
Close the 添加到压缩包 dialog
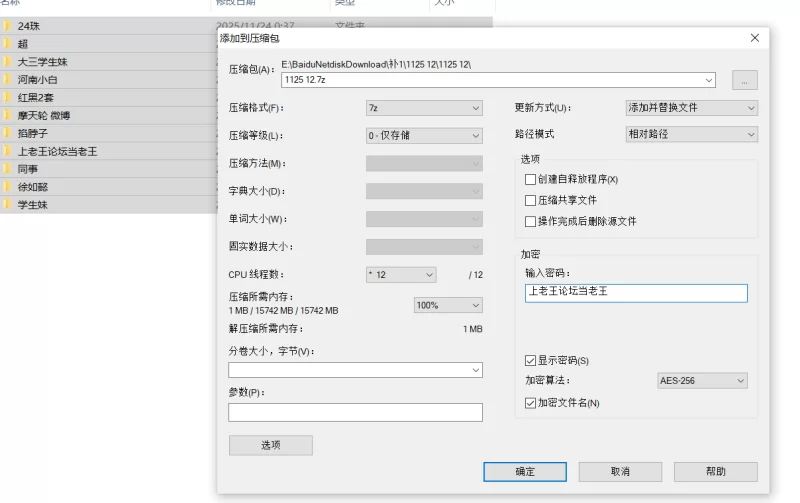click(754, 38)
